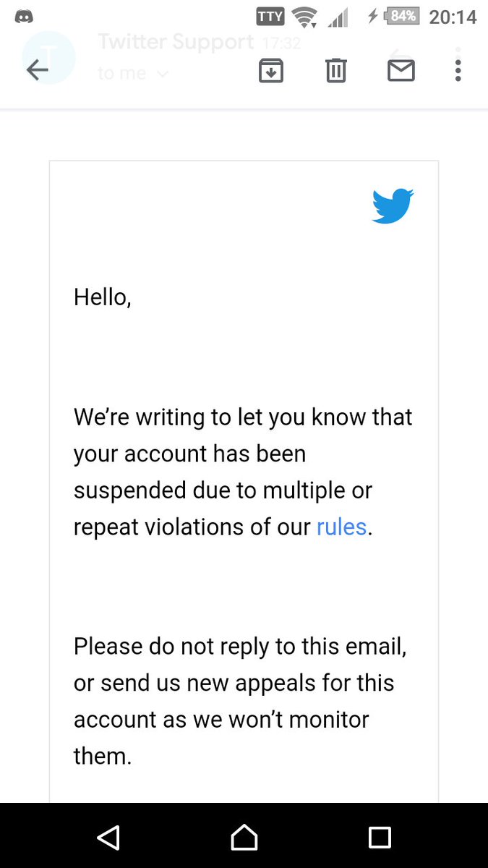This screenshot has height=868, width=488.
Task: Archive this email
Action: point(271,70)
